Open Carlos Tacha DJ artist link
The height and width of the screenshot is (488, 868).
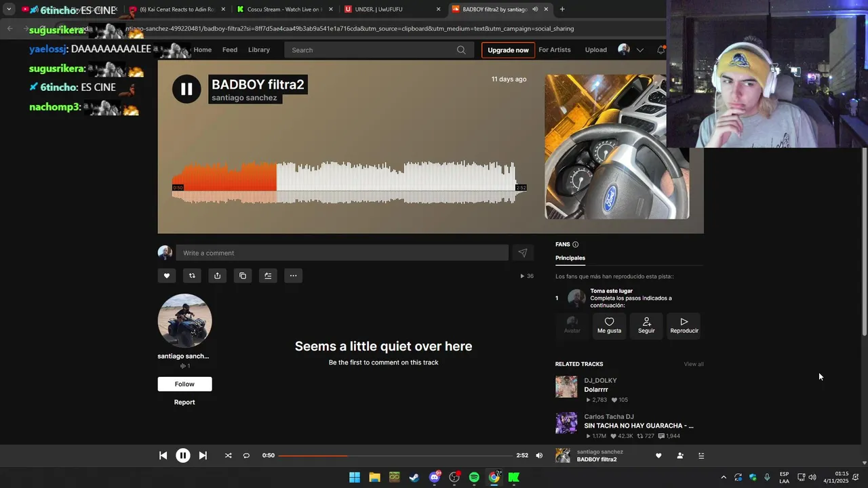(609, 417)
